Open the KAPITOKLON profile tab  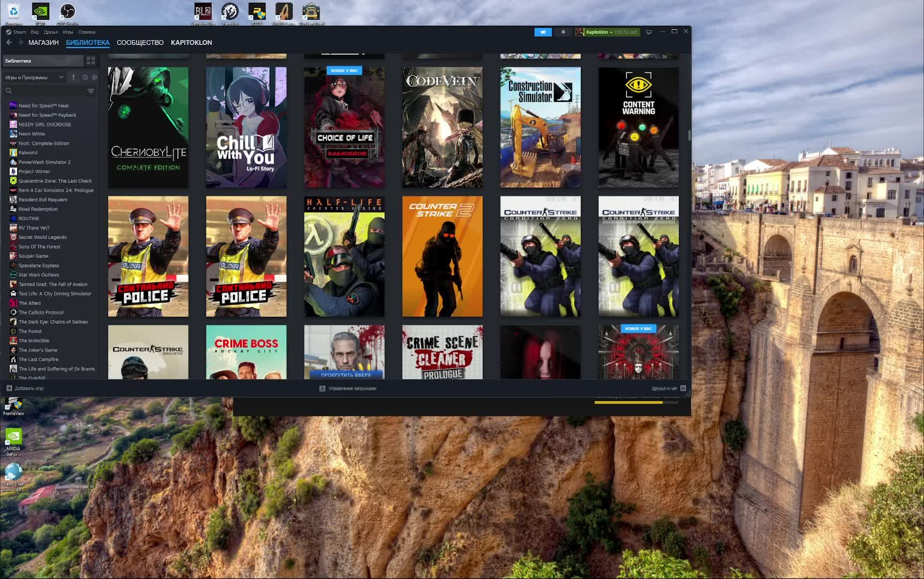pyautogui.click(x=191, y=42)
